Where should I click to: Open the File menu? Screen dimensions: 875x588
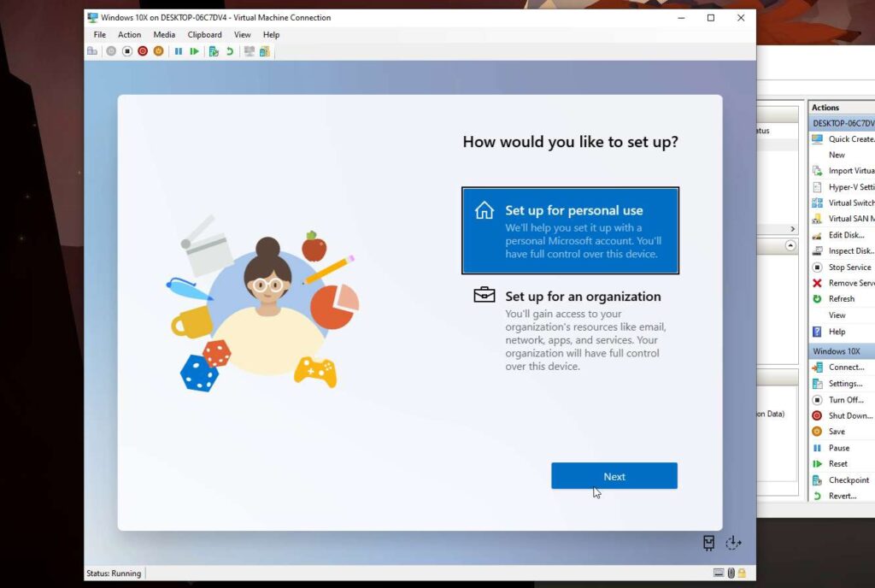[x=100, y=34]
